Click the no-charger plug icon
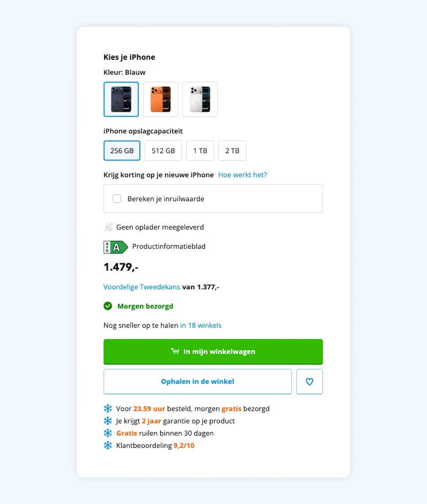This screenshot has height=504, width=427. point(108,227)
